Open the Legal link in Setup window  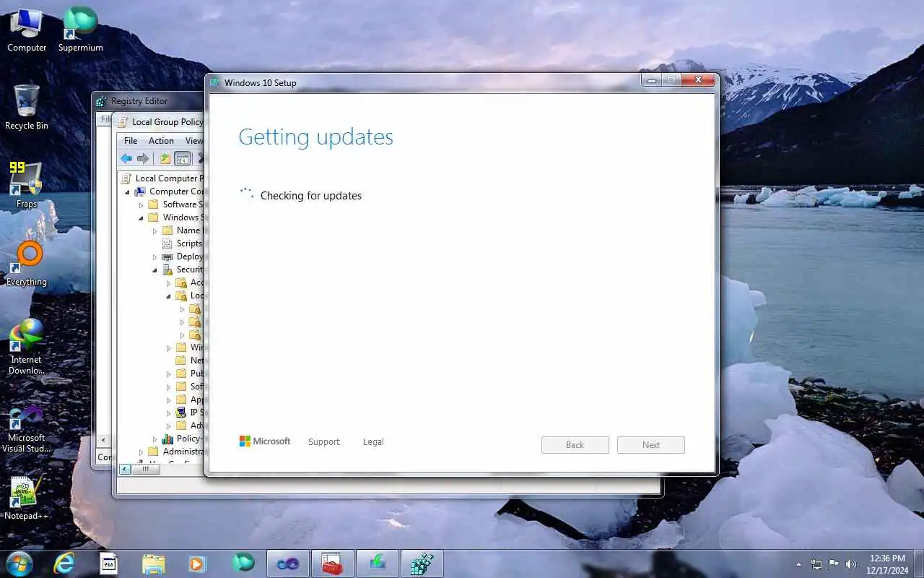[373, 441]
